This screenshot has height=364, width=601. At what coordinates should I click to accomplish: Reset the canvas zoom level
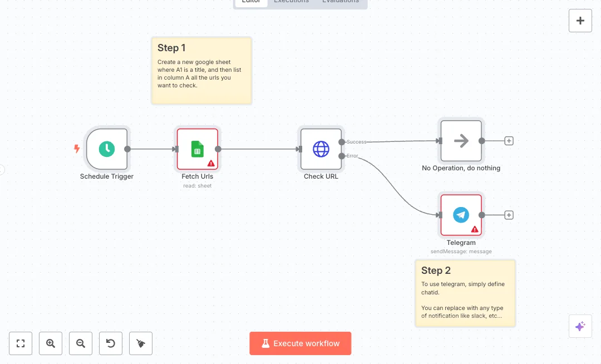coord(111,343)
